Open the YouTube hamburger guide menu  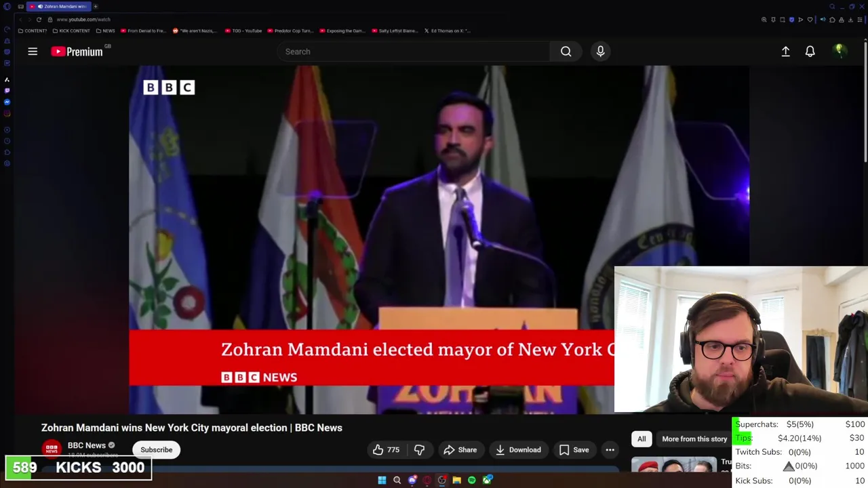point(33,52)
